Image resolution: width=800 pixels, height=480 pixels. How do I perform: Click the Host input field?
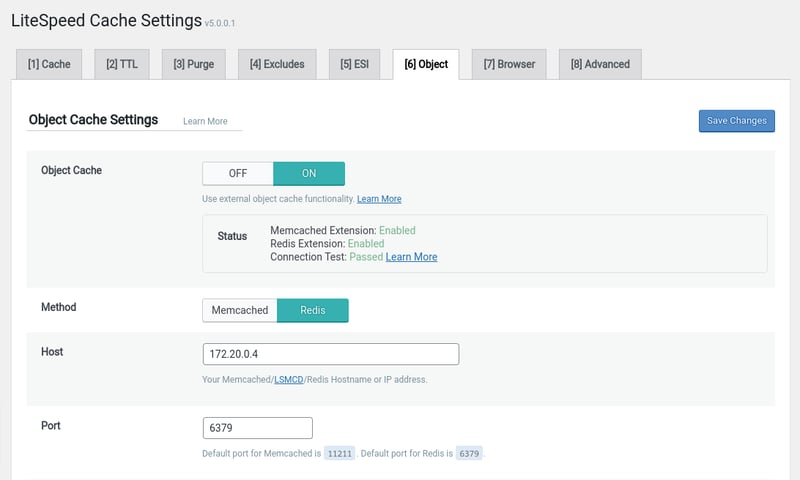(x=330, y=354)
